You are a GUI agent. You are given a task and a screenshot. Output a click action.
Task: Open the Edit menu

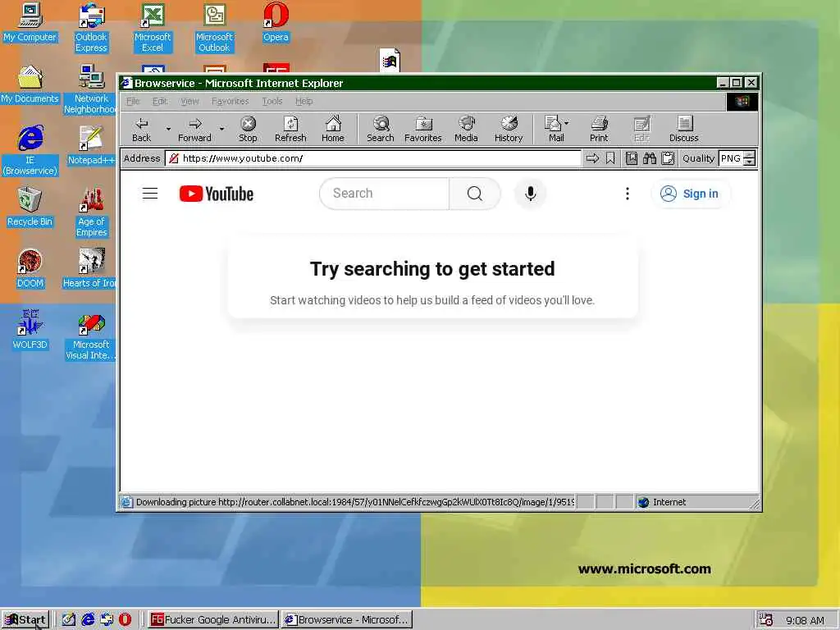click(x=160, y=101)
